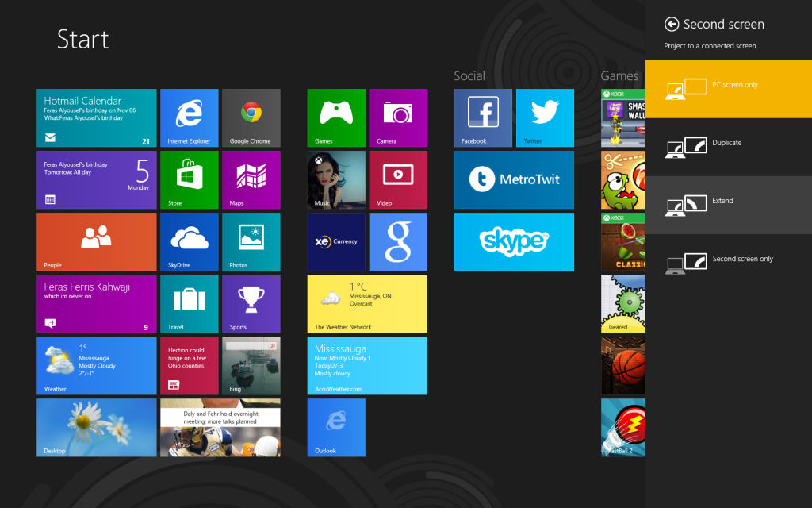Open the Twitter tile
This screenshot has width=812, height=508.
545,117
